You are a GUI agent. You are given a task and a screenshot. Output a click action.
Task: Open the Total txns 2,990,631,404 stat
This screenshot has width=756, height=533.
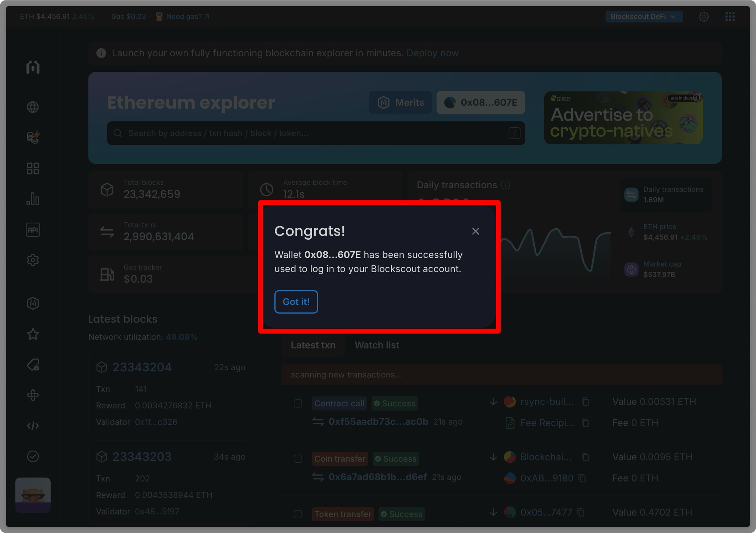click(x=166, y=232)
